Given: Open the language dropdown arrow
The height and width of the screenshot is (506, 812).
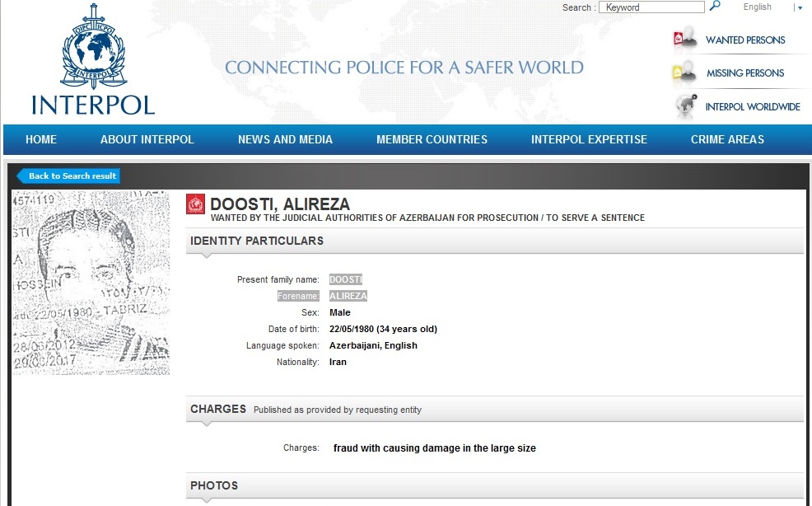Looking at the screenshot, I should point(800,7).
